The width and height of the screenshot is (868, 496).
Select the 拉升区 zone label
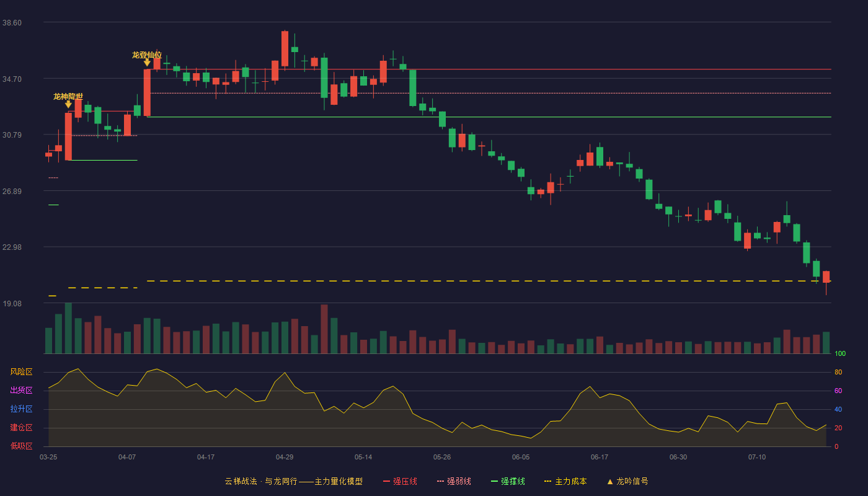21,409
